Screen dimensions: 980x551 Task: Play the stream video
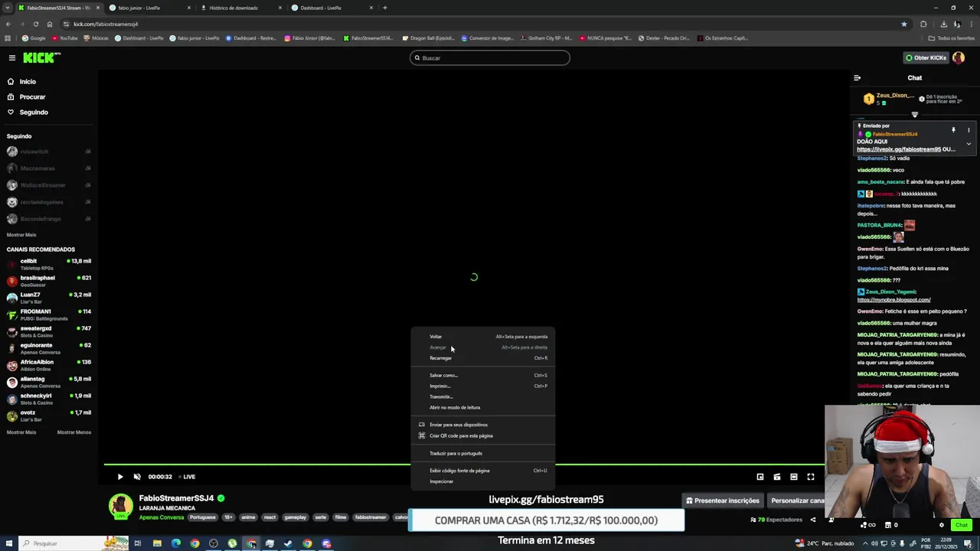(120, 477)
